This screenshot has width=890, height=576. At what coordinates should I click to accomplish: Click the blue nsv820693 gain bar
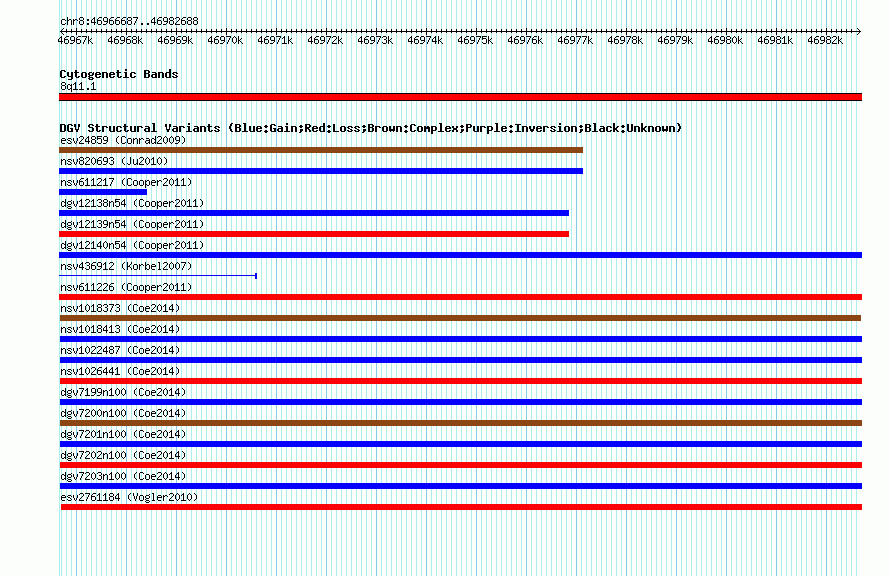pyautogui.click(x=321, y=171)
